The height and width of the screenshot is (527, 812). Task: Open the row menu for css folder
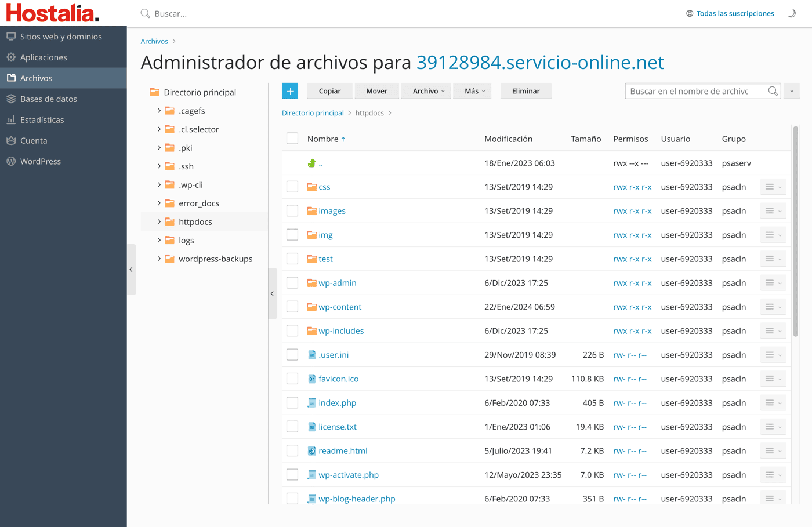coord(773,187)
